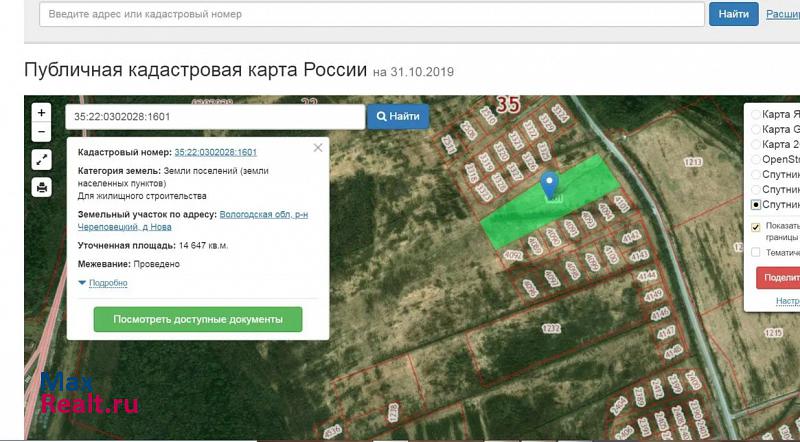Click the map's Найти button with magnifier

tap(398, 117)
